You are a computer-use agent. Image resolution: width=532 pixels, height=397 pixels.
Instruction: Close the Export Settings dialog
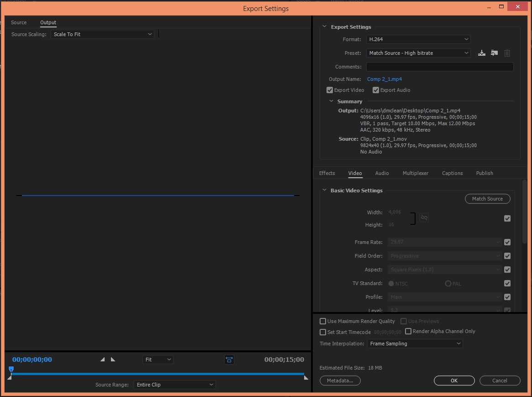click(x=517, y=6)
